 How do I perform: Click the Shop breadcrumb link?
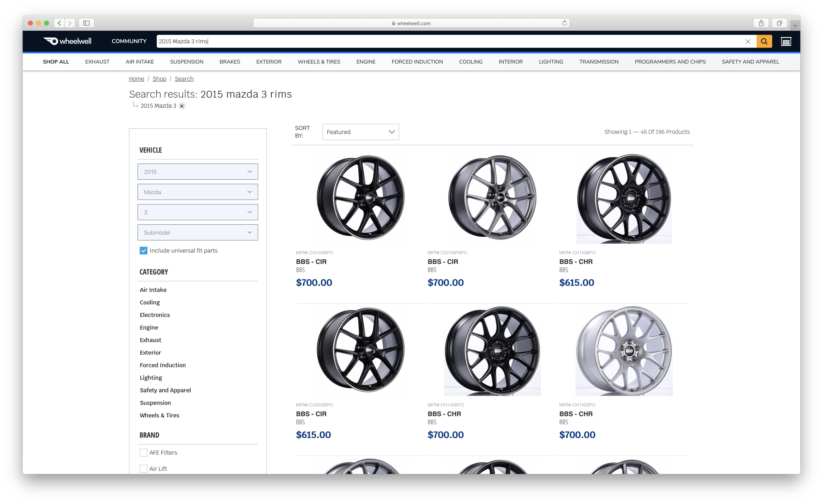pyautogui.click(x=159, y=79)
